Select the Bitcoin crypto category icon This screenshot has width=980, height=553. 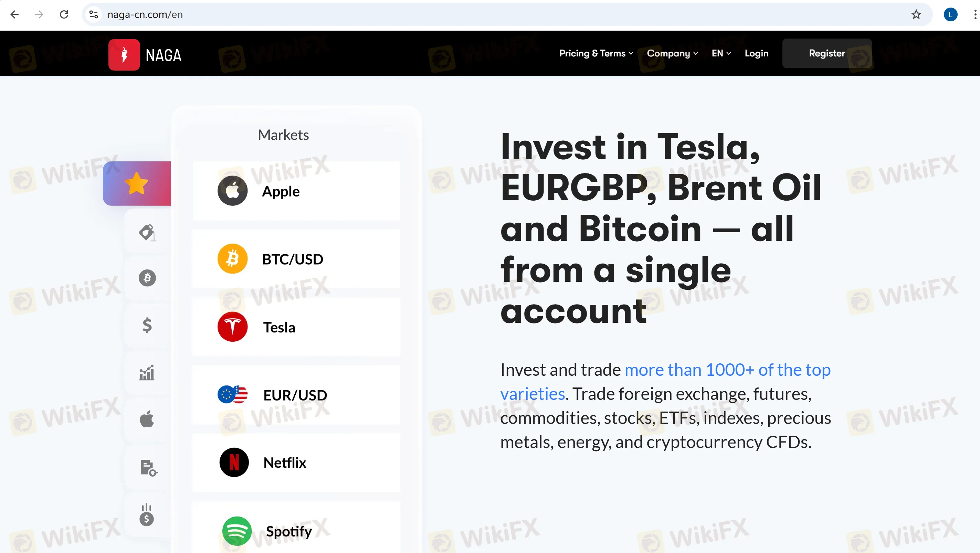click(x=147, y=278)
